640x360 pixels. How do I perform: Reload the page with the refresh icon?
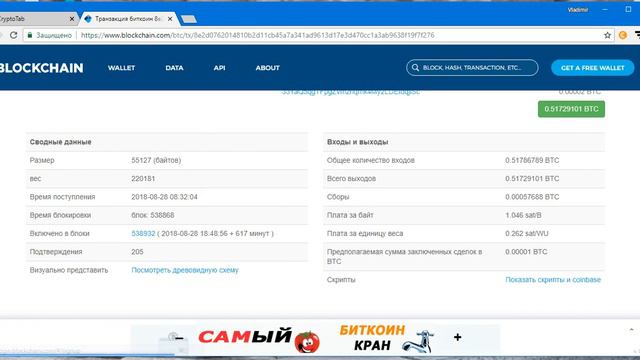(x=13, y=35)
